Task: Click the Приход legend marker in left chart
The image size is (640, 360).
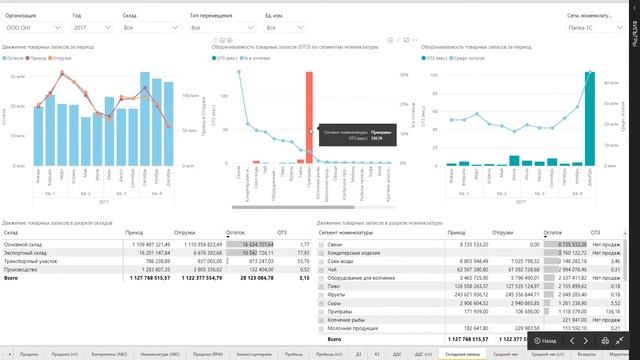Action: (x=28, y=58)
